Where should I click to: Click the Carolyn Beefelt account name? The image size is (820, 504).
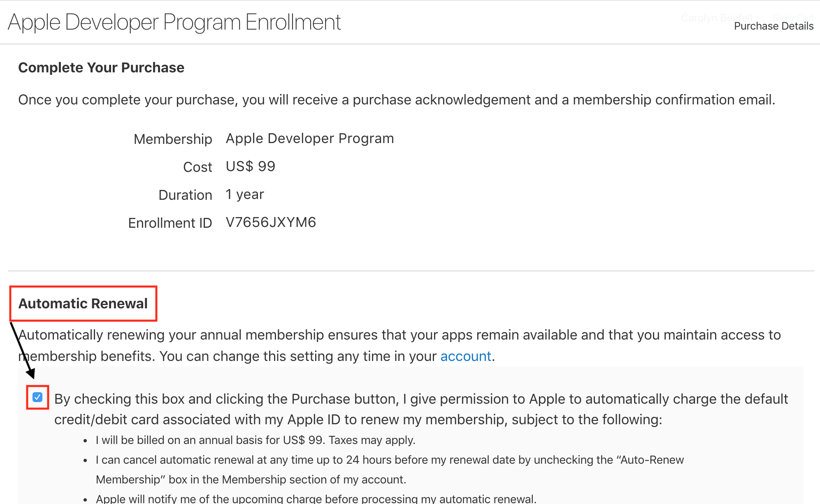click(717, 18)
